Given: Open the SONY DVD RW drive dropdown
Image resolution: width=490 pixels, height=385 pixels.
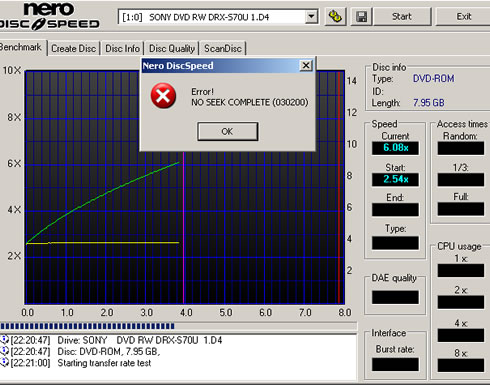Looking at the screenshot, I should point(311,17).
